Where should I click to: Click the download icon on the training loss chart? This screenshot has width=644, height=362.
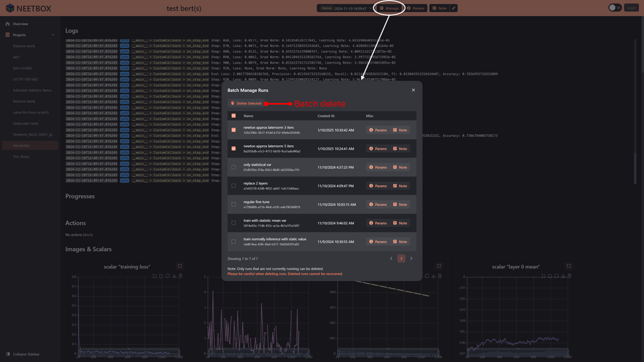tap(175, 276)
